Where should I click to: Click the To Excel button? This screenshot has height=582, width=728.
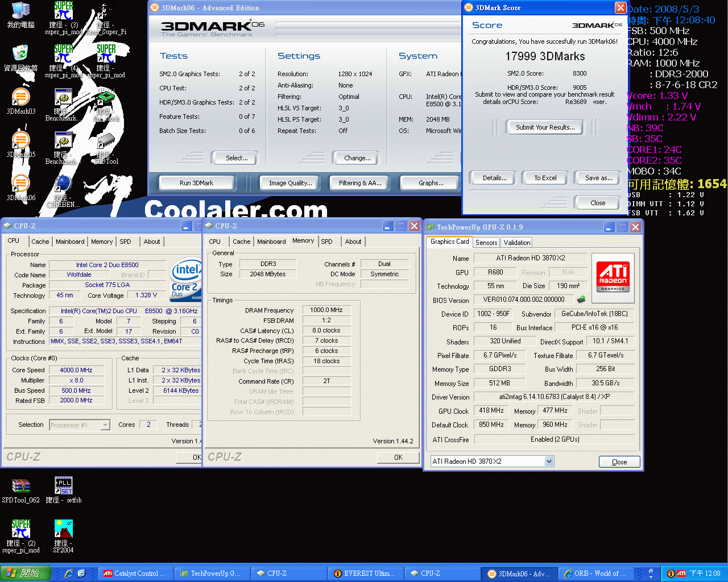tap(545, 178)
